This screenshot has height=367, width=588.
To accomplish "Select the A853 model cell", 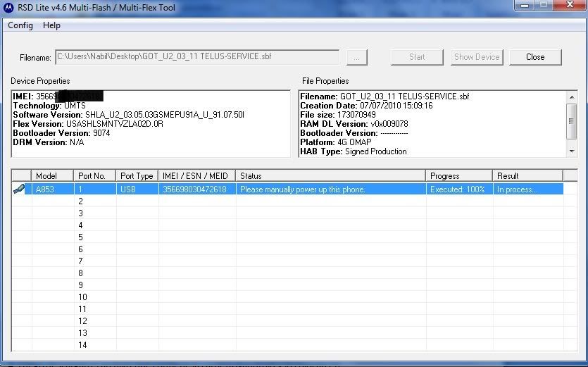I will (53, 189).
